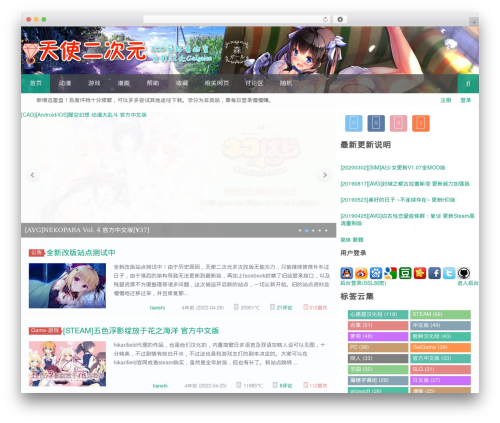Log in with the Google icon
The image size is (500, 423).
click(x=391, y=273)
